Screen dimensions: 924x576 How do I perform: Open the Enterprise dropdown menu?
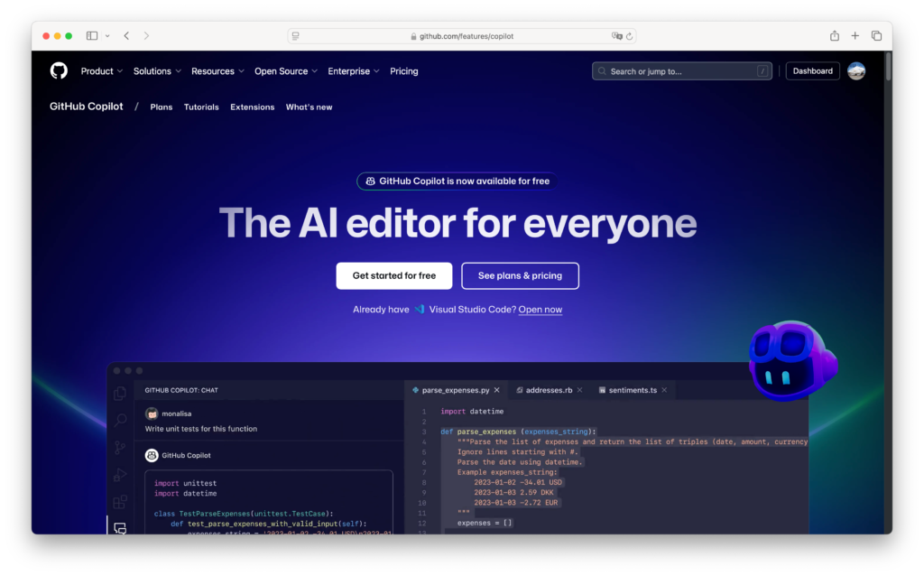coord(353,71)
